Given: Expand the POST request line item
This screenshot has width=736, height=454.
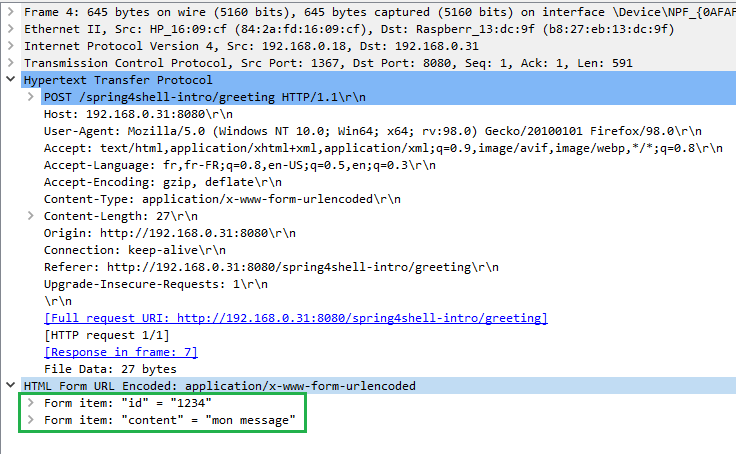Looking at the screenshot, I should pos(31,97).
